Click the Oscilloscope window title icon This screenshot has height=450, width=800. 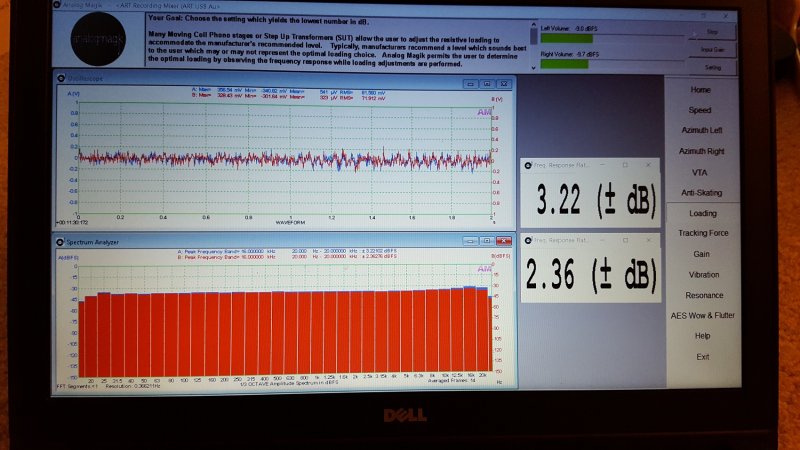61,78
